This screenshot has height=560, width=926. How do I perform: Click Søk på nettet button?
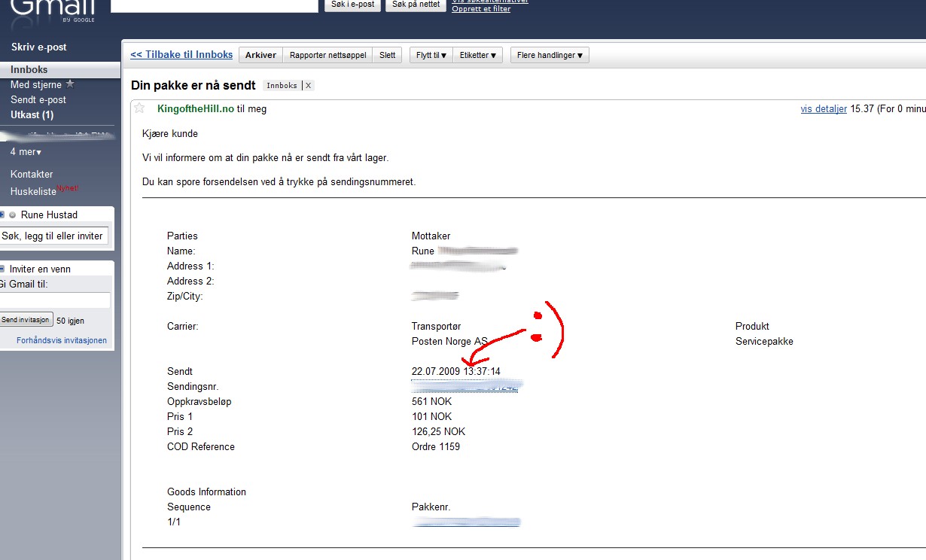pyautogui.click(x=416, y=5)
